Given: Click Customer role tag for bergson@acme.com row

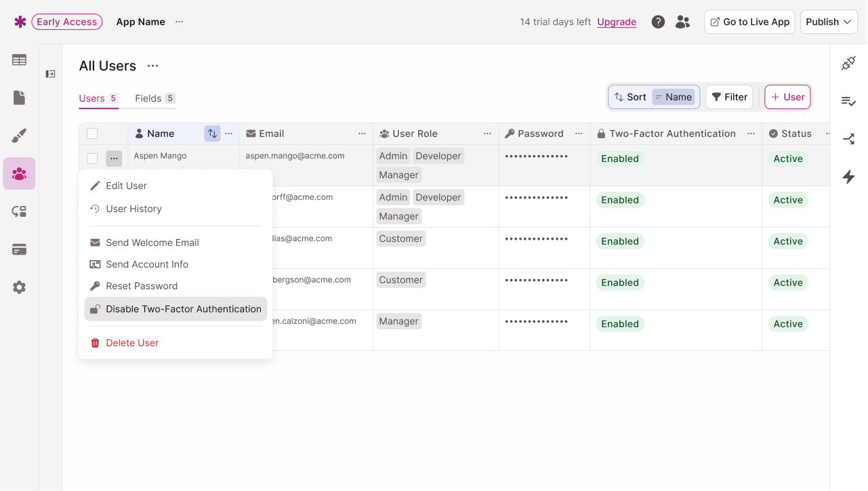Looking at the screenshot, I should (400, 280).
